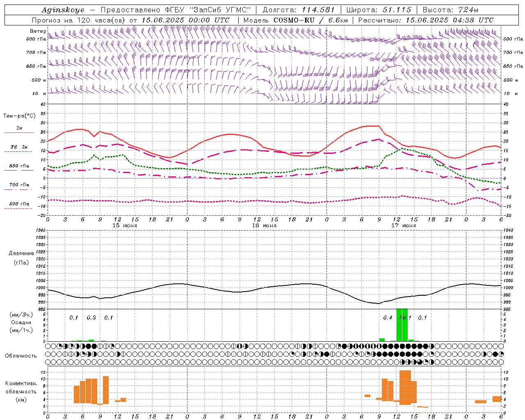Select the 0.4 precipitation amount value
The width and height of the screenshot is (525, 420).
[388, 318]
